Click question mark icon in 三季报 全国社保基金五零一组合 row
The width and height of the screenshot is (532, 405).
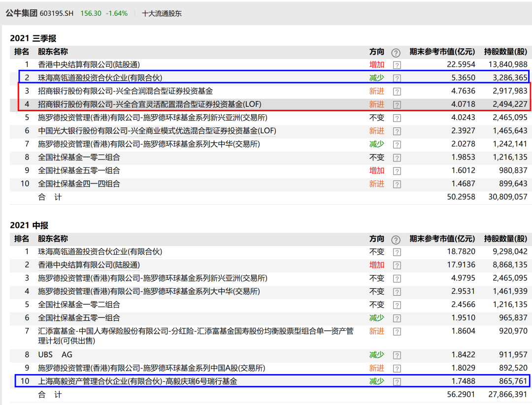click(397, 171)
